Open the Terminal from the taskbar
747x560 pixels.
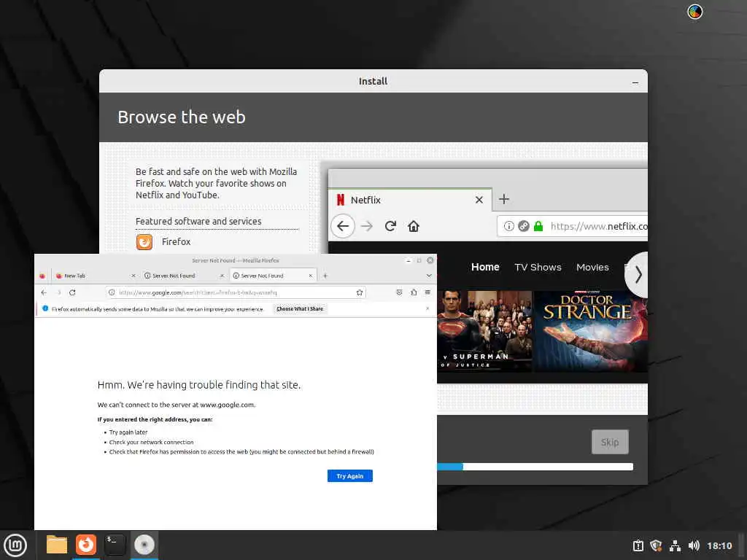[115, 545]
